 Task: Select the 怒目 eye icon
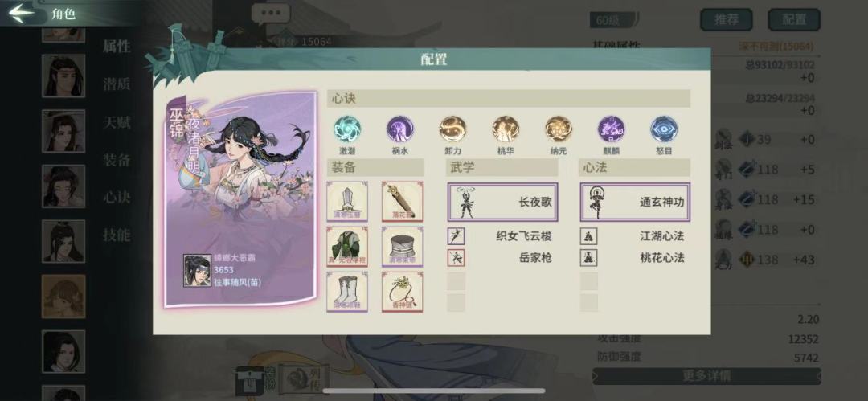pos(664,129)
